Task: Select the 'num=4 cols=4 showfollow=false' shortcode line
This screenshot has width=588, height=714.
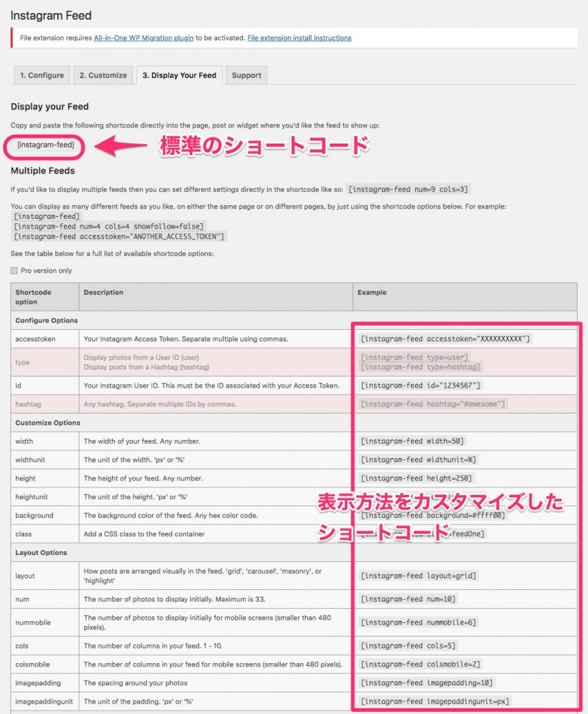Action: [x=109, y=227]
